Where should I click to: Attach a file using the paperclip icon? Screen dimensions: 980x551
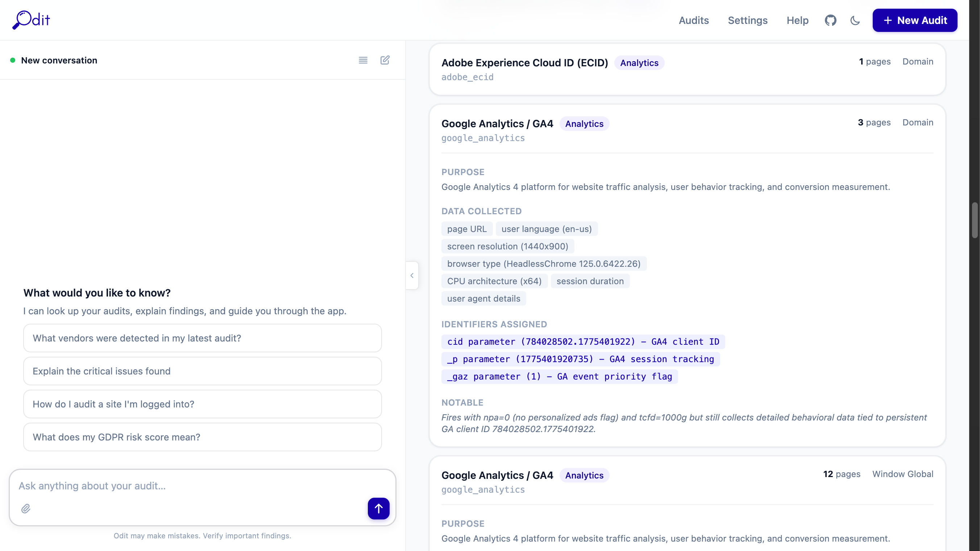pyautogui.click(x=26, y=509)
